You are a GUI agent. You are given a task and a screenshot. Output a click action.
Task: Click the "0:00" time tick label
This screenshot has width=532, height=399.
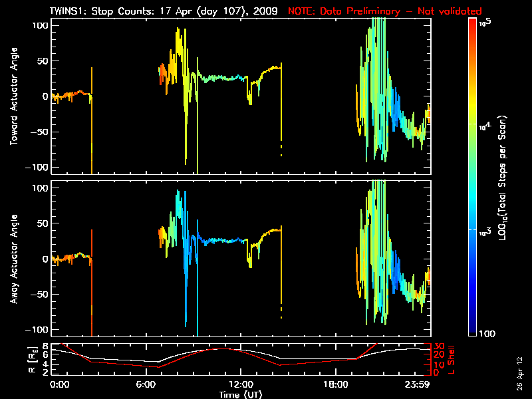pyautogui.click(x=59, y=384)
